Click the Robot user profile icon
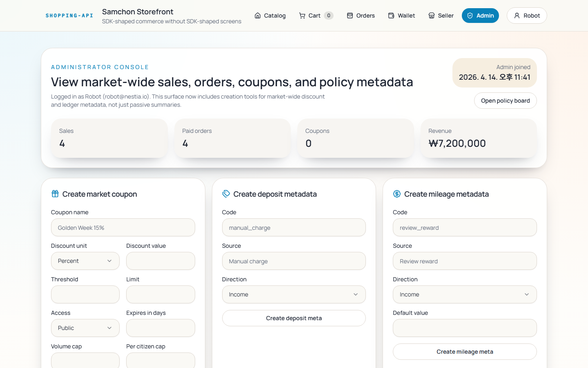 coord(517,16)
